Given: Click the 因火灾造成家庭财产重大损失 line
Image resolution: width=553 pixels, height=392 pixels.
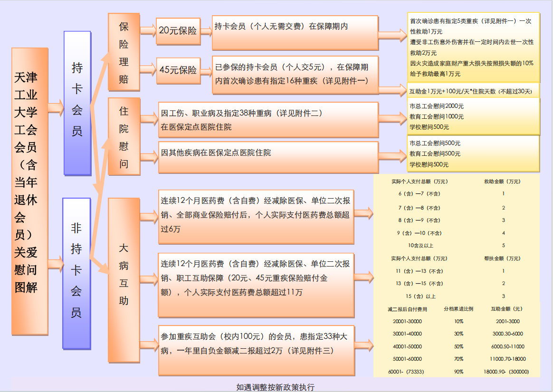Looking at the screenshot, I should 472,68.
